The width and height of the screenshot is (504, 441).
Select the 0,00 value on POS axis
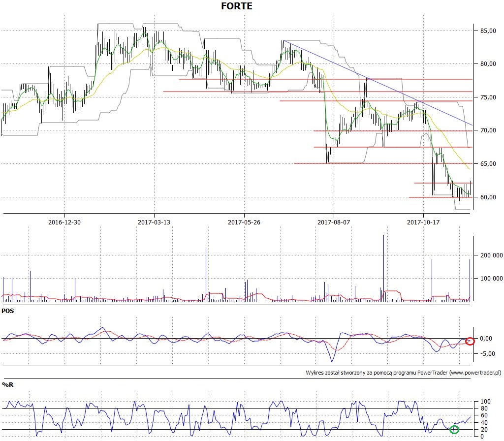[486, 339]
